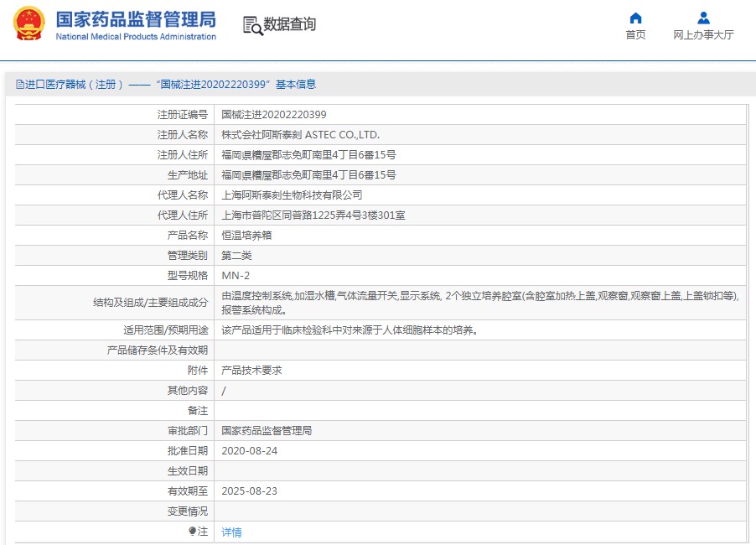Click the 附件 label

point(198,371)
